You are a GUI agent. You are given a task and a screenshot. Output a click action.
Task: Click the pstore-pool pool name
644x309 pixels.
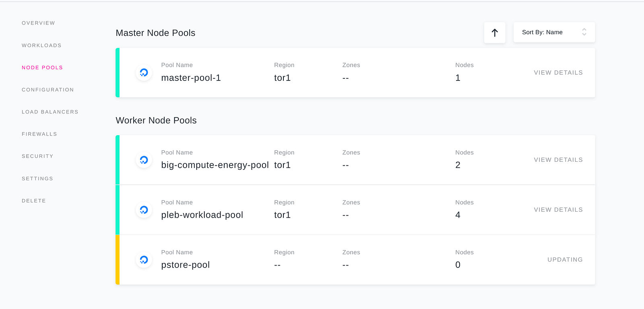click(186, 265)
